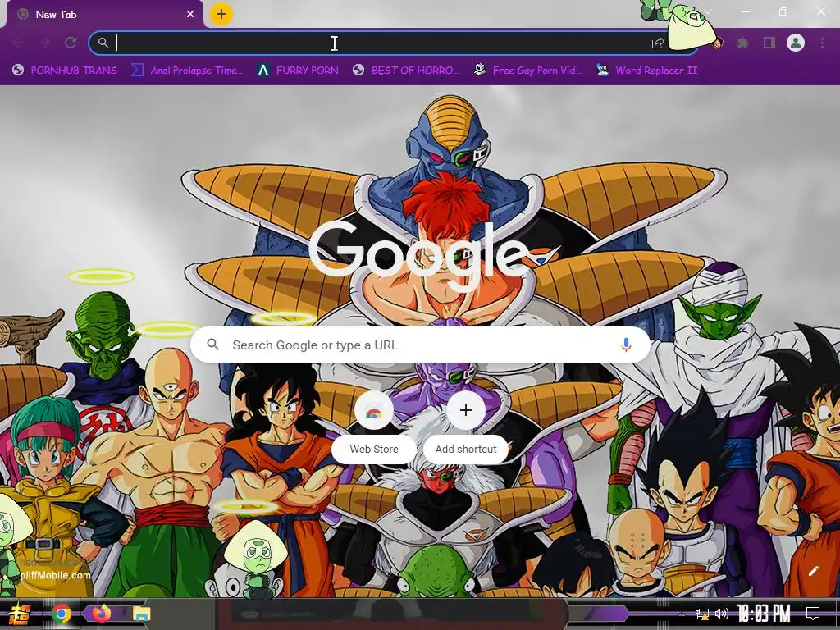The image size is (840, 630).
Task: Reload the current page
Action: pyautogui.click(x=71, y=43)
